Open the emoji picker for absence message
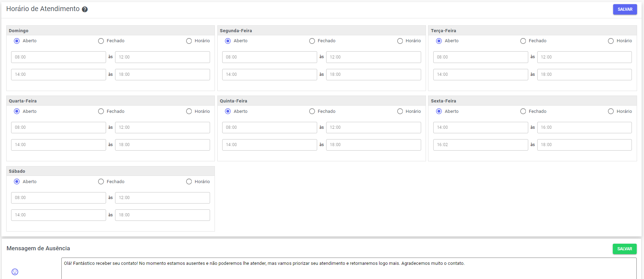The width and height of the screenshot is (644, 279). (x=15, y=272)
